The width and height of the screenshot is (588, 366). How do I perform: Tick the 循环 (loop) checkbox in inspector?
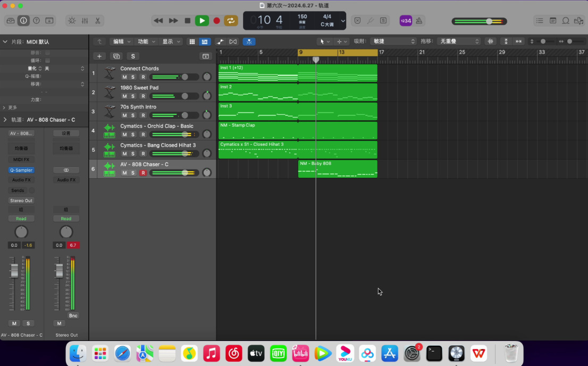click(47, 61)
